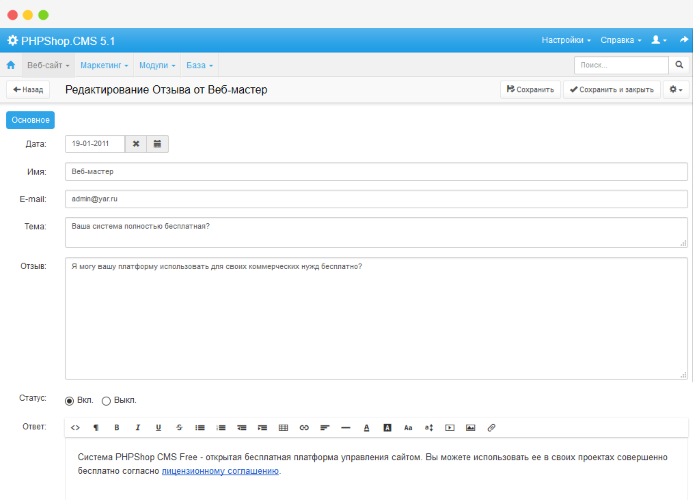Insert a table in answer editor
The width and height of the screenshot is (693, 500).
[283, 427]
